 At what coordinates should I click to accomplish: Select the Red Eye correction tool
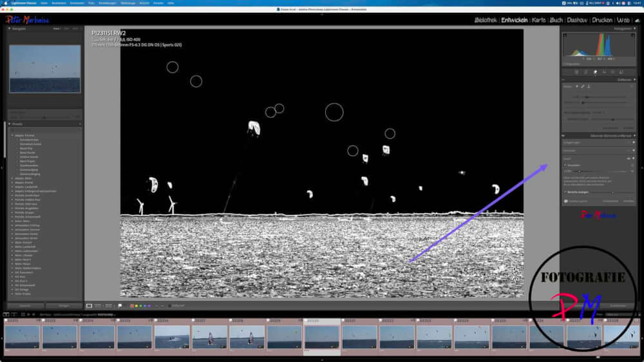tap(605, 72)
